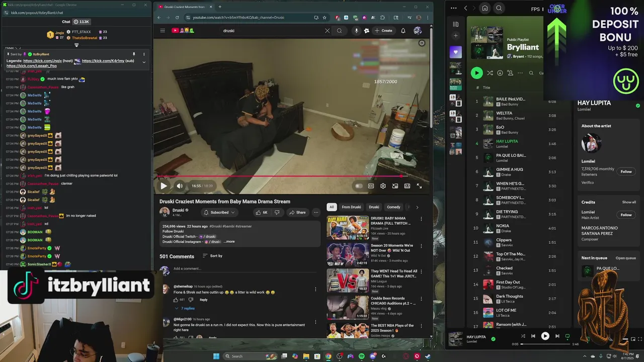
Task: Open more actions ellipsis under video
Action: tap(316, 212)
